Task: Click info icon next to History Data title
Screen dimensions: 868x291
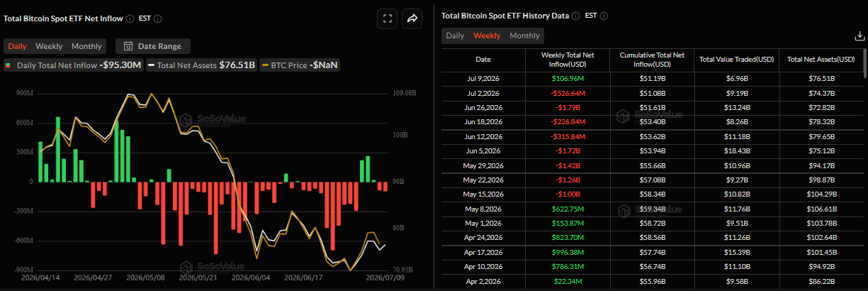Action: [576, 16]
